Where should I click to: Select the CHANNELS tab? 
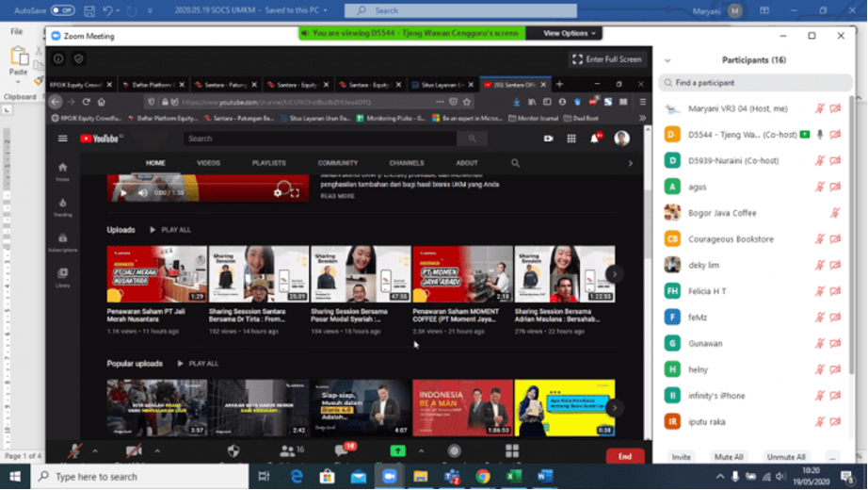[x=407, y=163]
